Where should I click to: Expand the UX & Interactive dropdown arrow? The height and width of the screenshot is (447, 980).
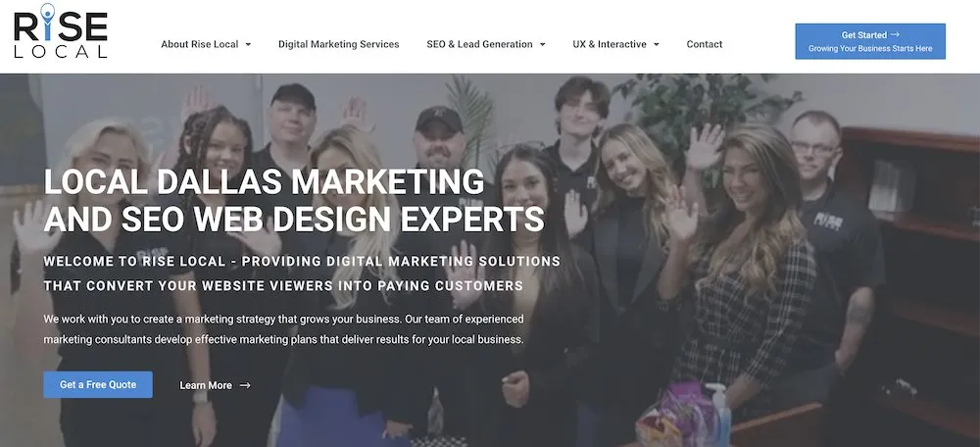coord(657,44)
